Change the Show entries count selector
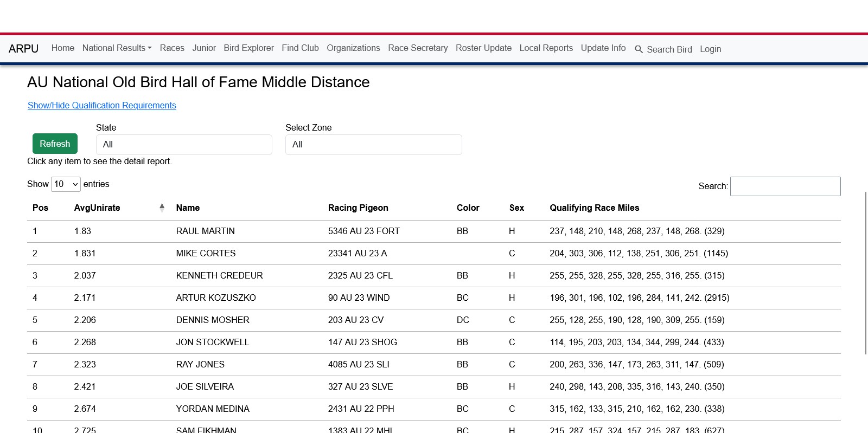The width and height of the screenshot is (868, 433). [x=66, y=184]
